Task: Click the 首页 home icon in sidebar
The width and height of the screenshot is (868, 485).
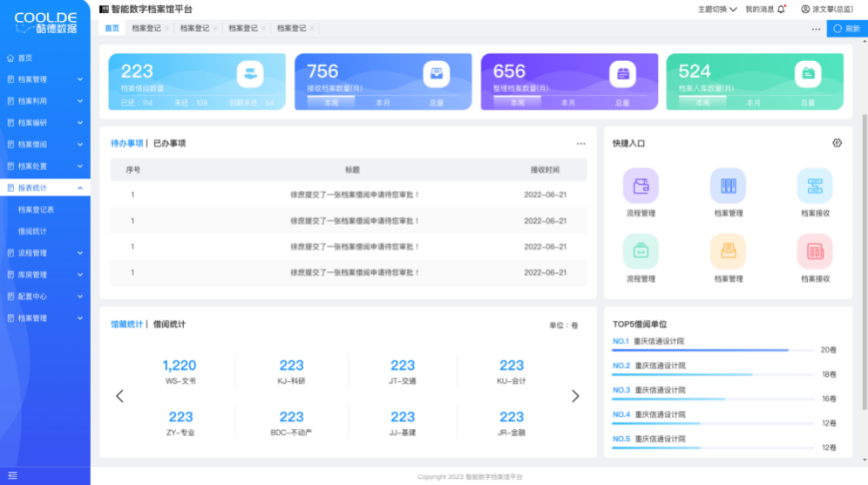Action: [x=11, y=58]
